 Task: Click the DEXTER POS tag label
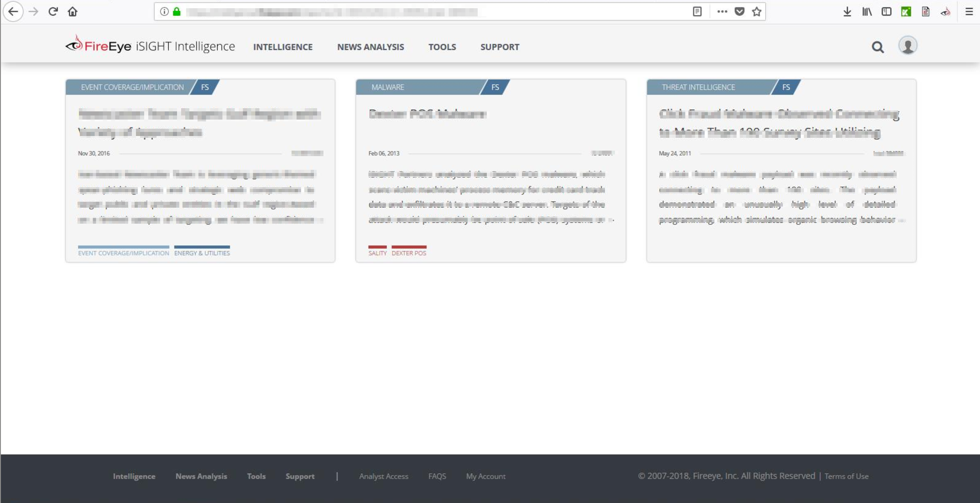(x=408, y=253)
